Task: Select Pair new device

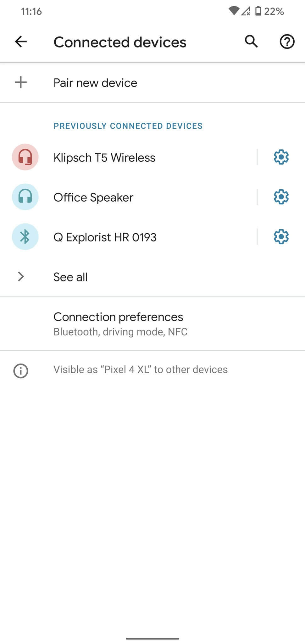Action: point(95,83)
